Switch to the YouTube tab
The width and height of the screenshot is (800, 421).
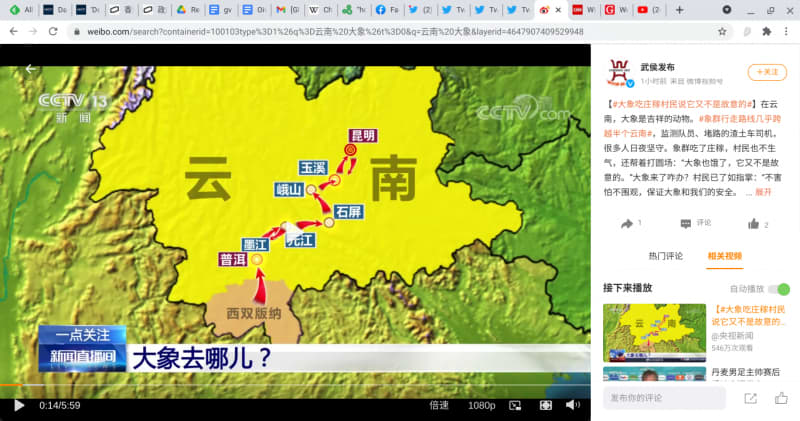click(648, 10)
